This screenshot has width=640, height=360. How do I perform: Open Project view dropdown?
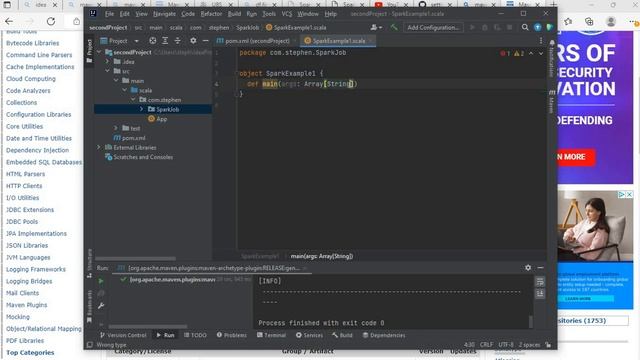click(x=120, y=41)
